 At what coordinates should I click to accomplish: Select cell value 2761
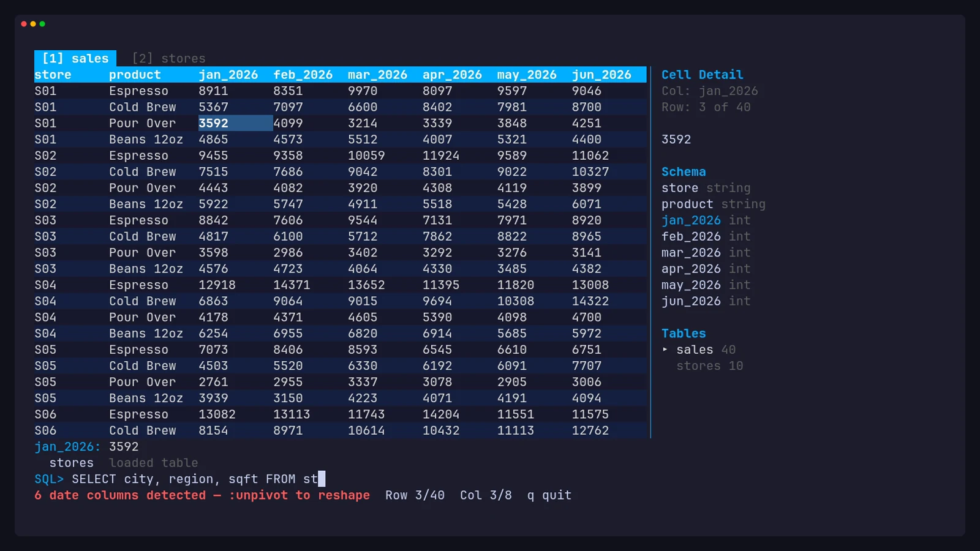pos(213,382)
